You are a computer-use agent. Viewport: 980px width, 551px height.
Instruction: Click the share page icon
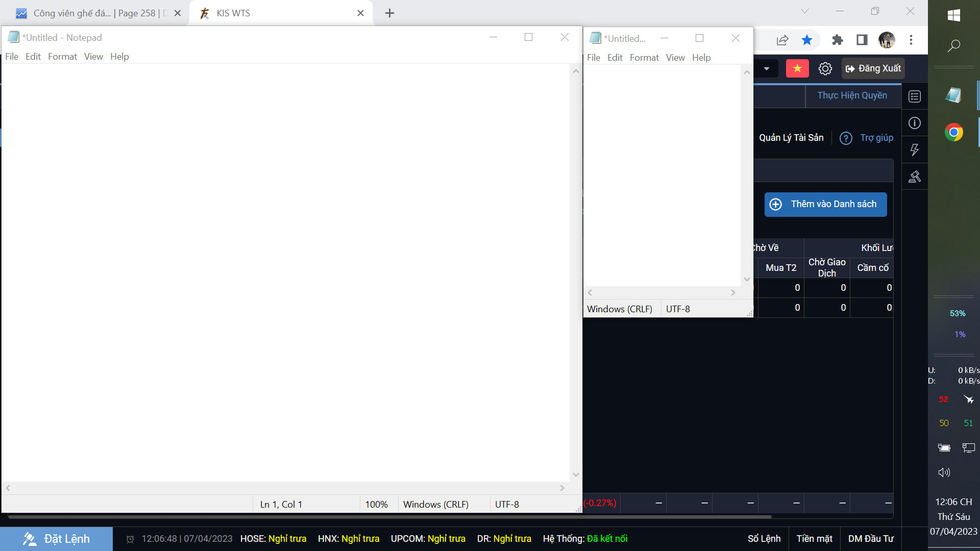pos(782,40)
